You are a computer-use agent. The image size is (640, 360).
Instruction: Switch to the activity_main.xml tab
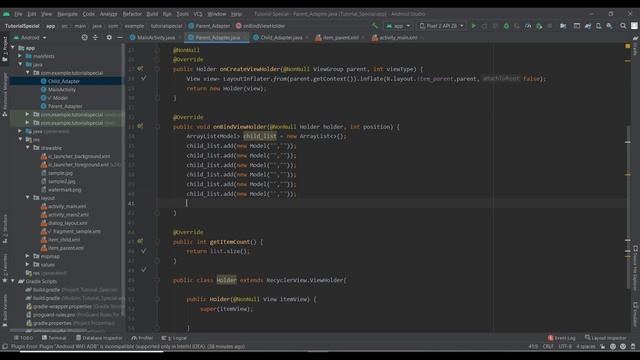[x=398, y=38]
